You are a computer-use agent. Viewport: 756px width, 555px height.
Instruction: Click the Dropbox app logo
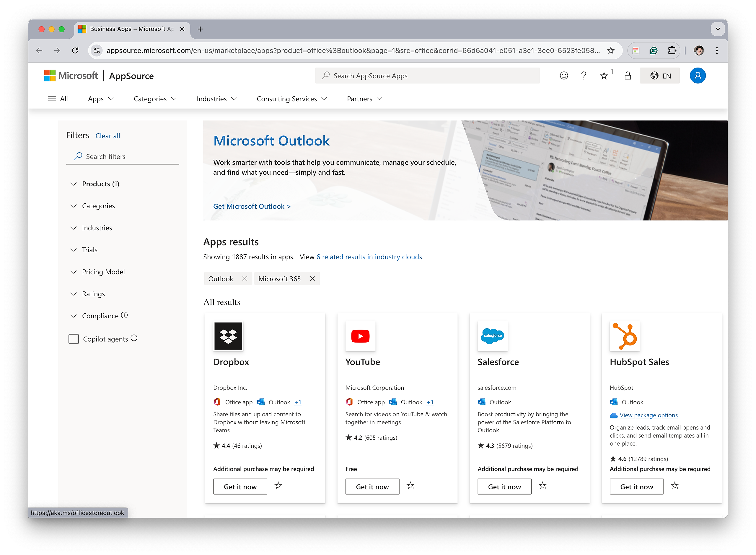click(228, 336)
